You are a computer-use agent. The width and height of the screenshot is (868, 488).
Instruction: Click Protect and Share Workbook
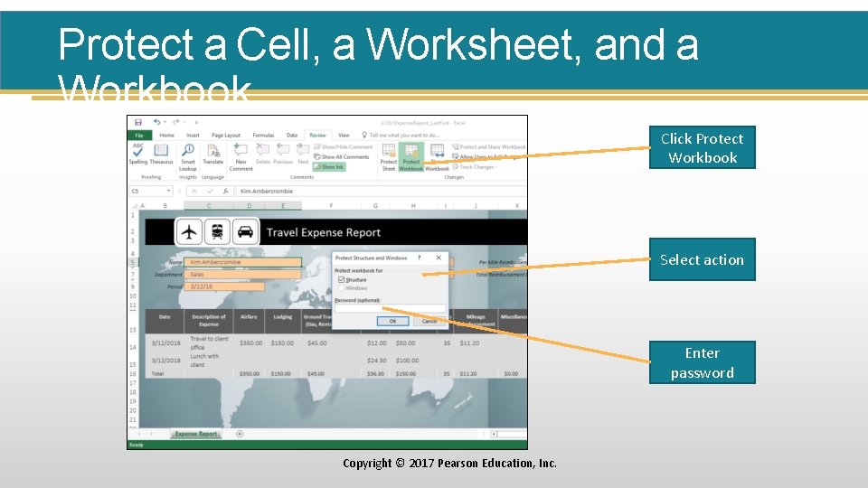coord(489,147)
